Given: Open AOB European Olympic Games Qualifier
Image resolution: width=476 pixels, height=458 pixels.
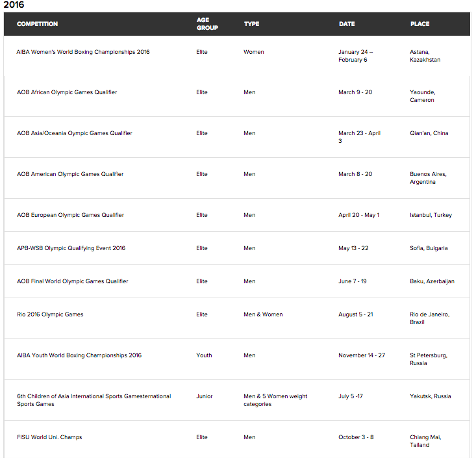Looking at the screenshot, I should tap(70, 215).
